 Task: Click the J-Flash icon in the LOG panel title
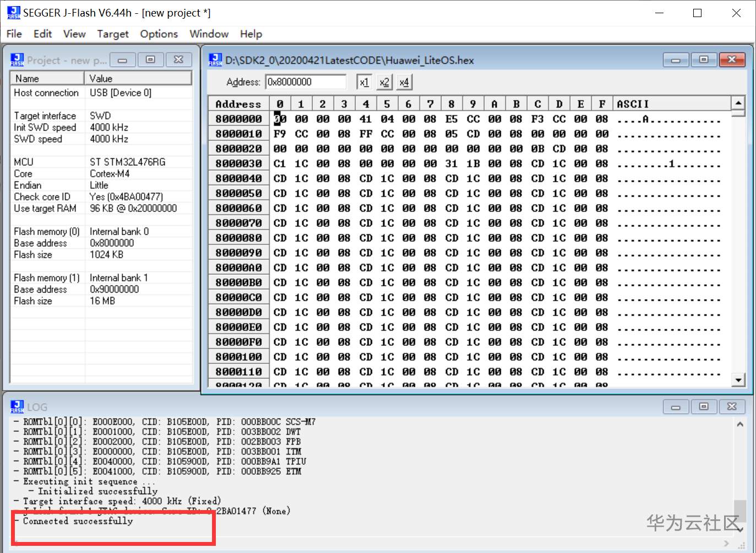point(18,406)
